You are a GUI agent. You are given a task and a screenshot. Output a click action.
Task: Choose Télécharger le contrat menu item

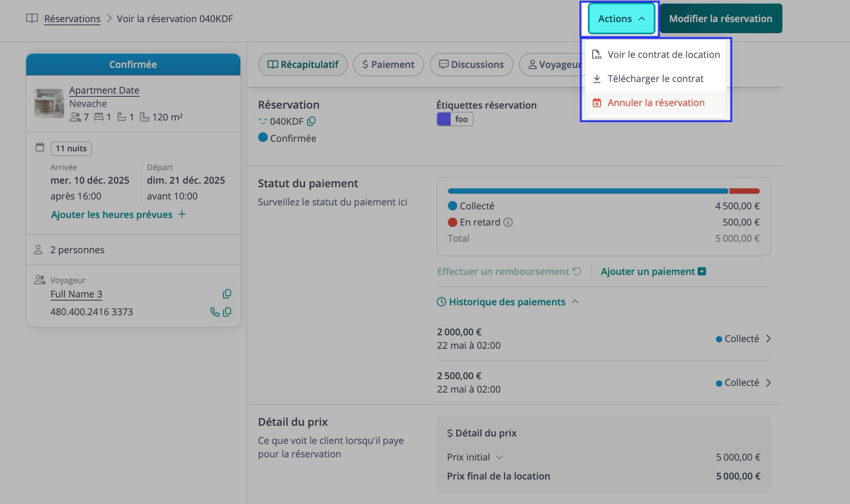(x=655, y=79)
